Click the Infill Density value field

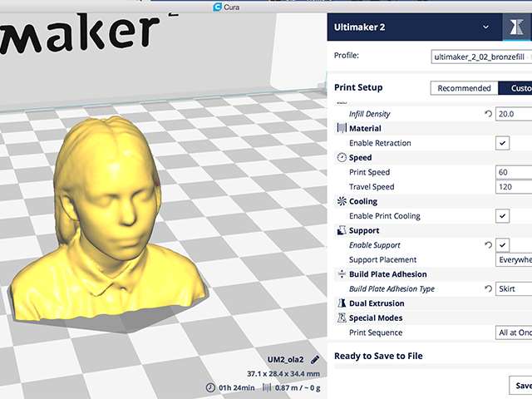click(x=514, y=114)
